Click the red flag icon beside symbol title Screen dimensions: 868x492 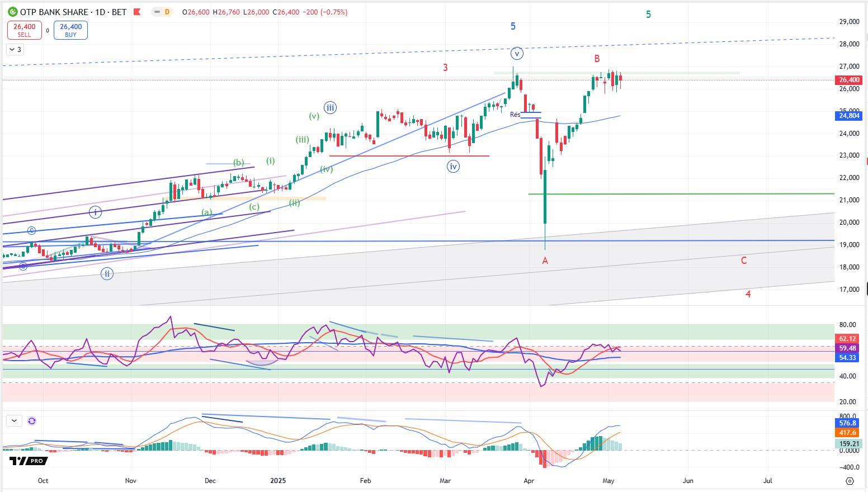(x=137, y=12)
